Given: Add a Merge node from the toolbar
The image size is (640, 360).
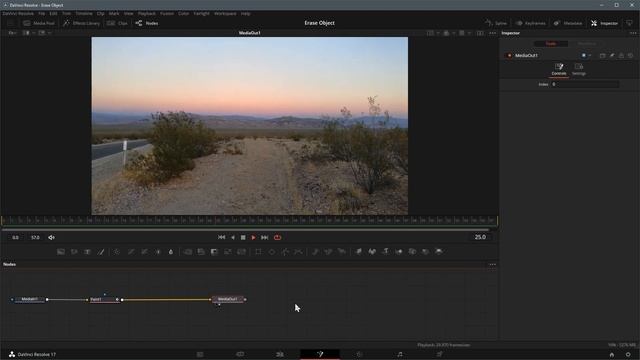Looking at the screenshot, I should coord(188,252).
